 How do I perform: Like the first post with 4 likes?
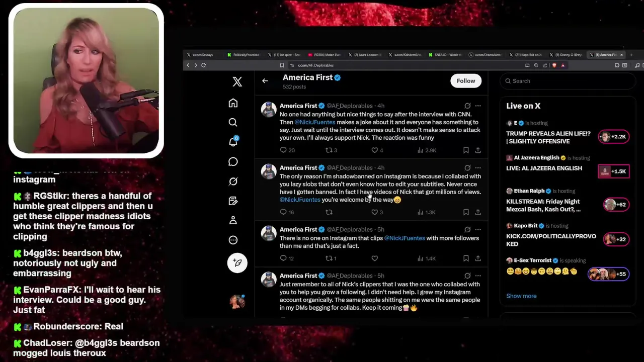pos(374,150)
